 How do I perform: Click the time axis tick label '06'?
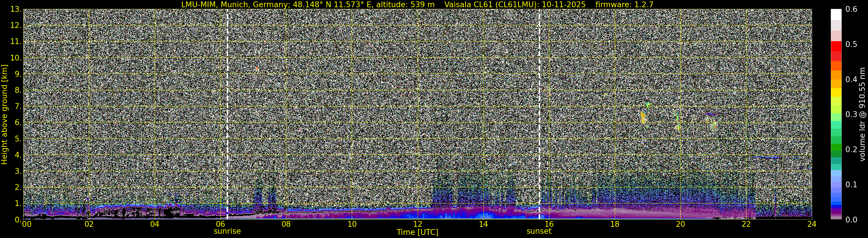click(220, 224)
